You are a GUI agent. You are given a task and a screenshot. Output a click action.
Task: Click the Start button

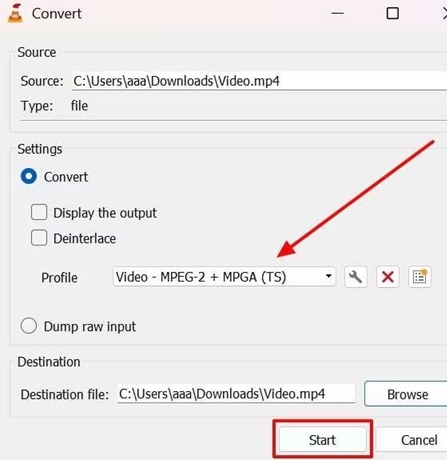point(322,440)
